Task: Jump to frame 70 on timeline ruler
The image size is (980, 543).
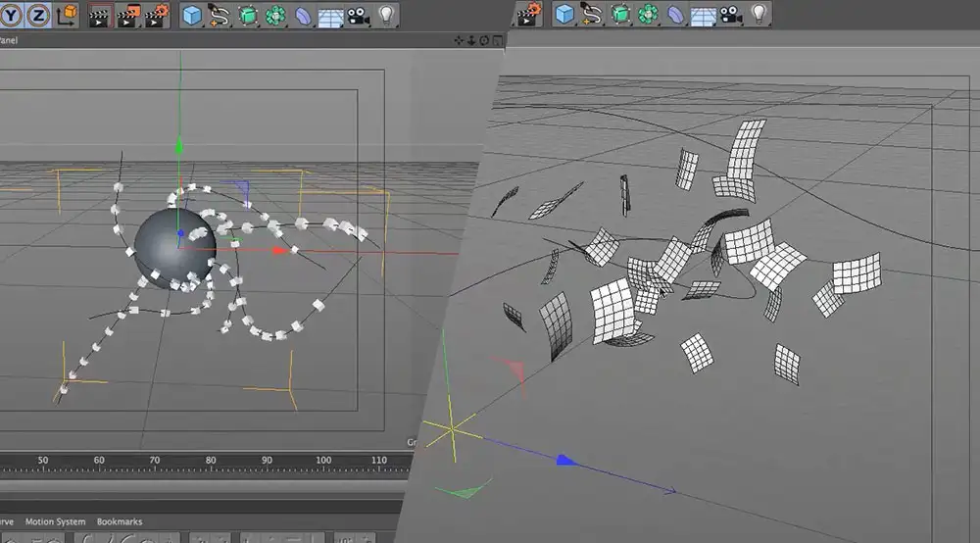Action: (x=155, y=463)
